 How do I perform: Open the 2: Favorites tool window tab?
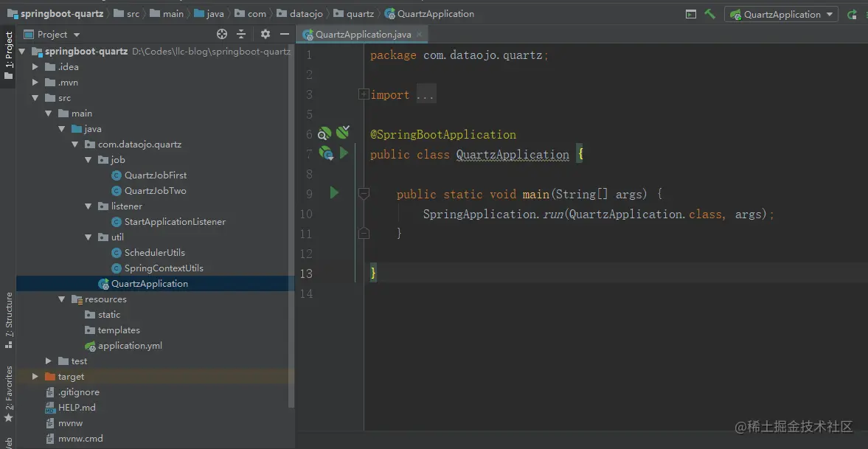coord(8,394)
